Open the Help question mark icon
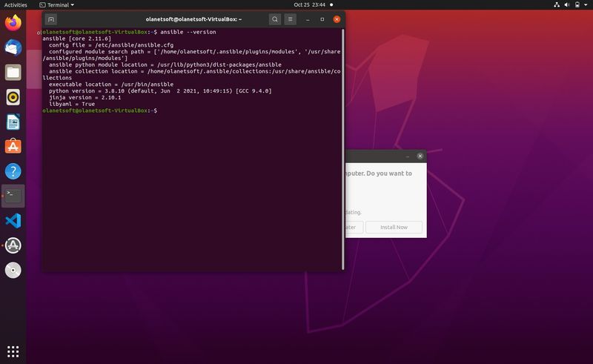The height and width of the screenshot is (364, 593). [13, 171]
